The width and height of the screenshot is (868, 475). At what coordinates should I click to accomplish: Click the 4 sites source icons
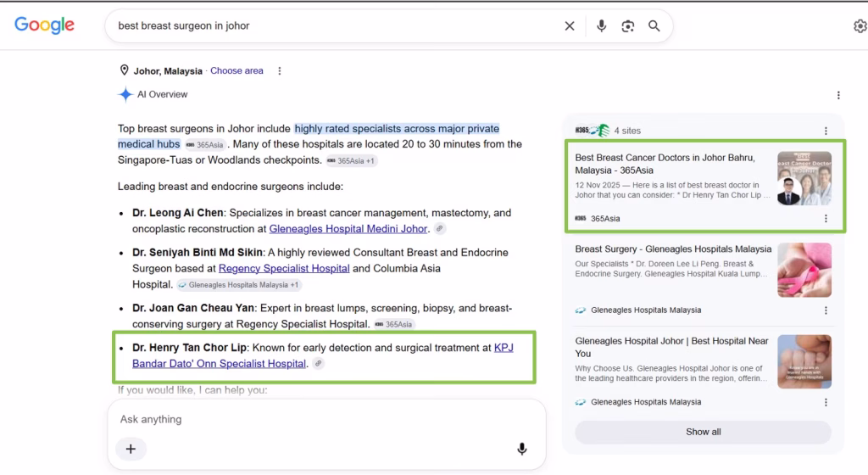(592, 131)
